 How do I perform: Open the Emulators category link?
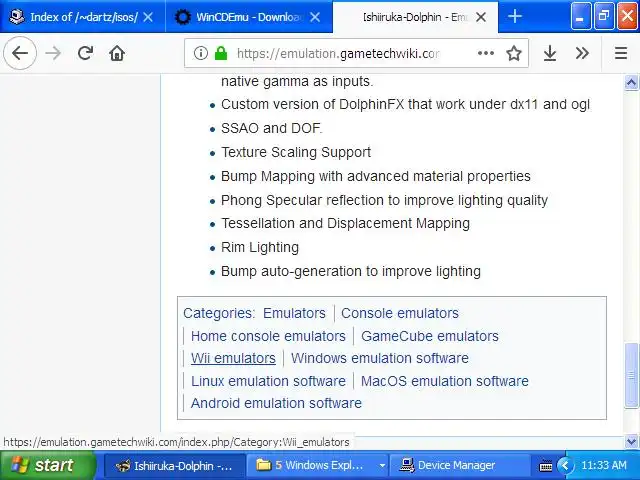[294, 313]
